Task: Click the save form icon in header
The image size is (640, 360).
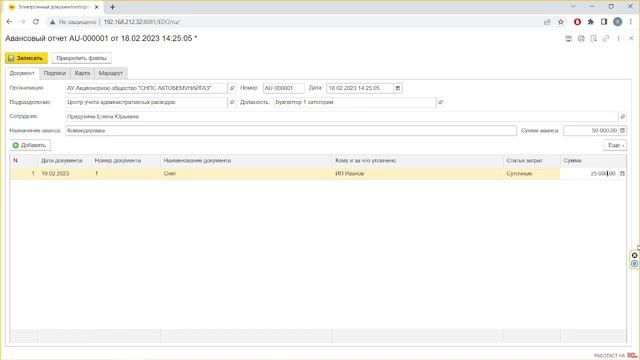Action: tap(569, 39)
